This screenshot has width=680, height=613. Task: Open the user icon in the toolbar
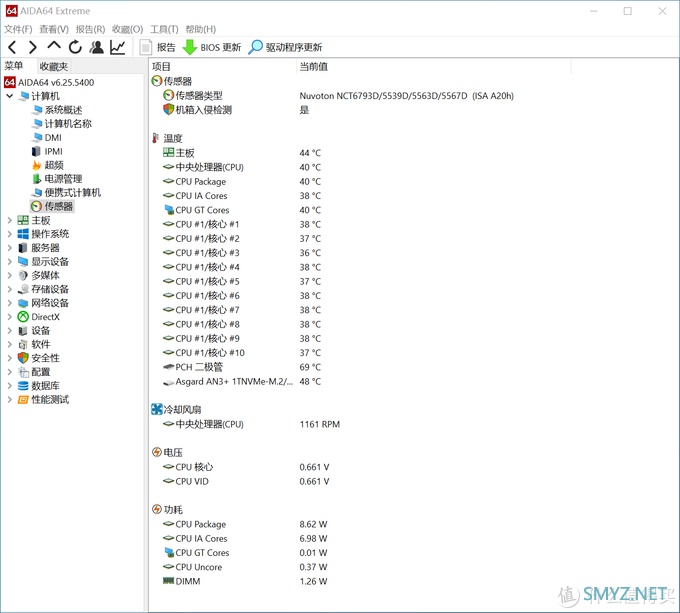point(96,47)
